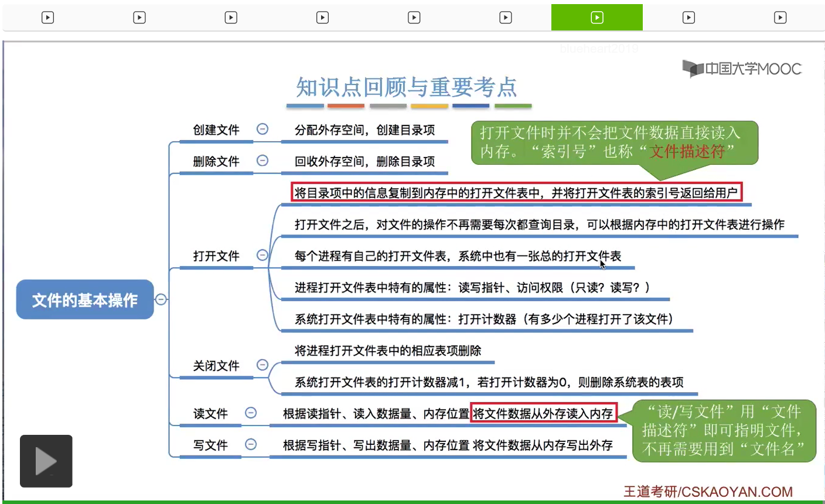The image size is (825, 504).
Task: Open the sixth video segment tab
Action: pyautogui.click(x=505, y=18)
